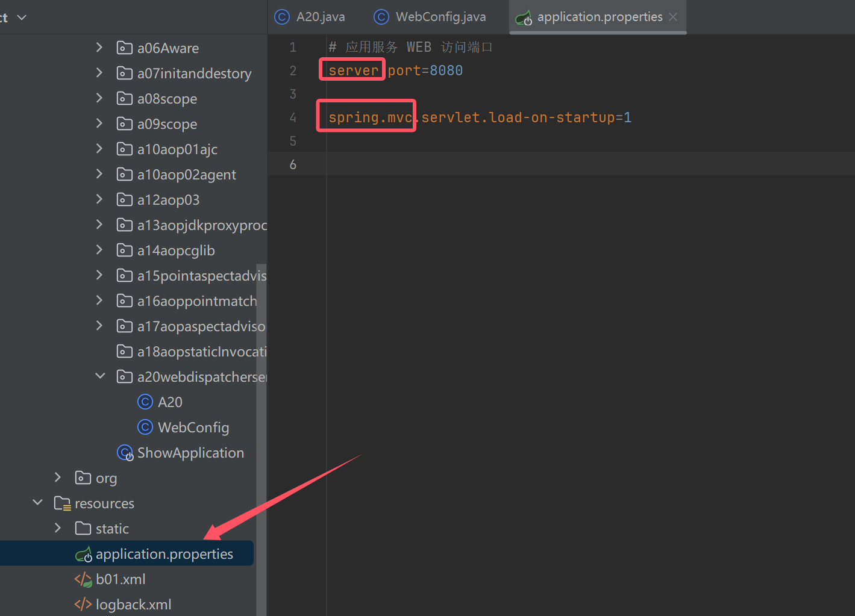This screenshot has width=855, height=616.
Task: Select WebConfig in the project tree
Action: point(193,427)
